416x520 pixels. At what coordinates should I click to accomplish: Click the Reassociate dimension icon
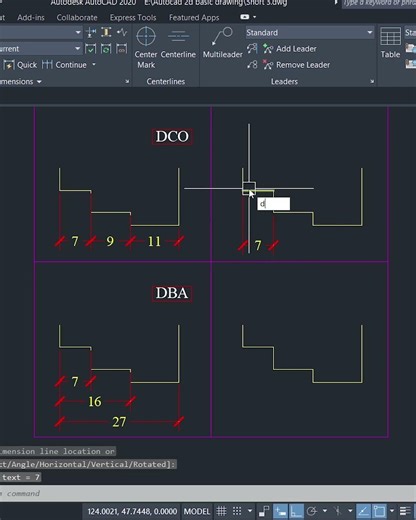122,49
